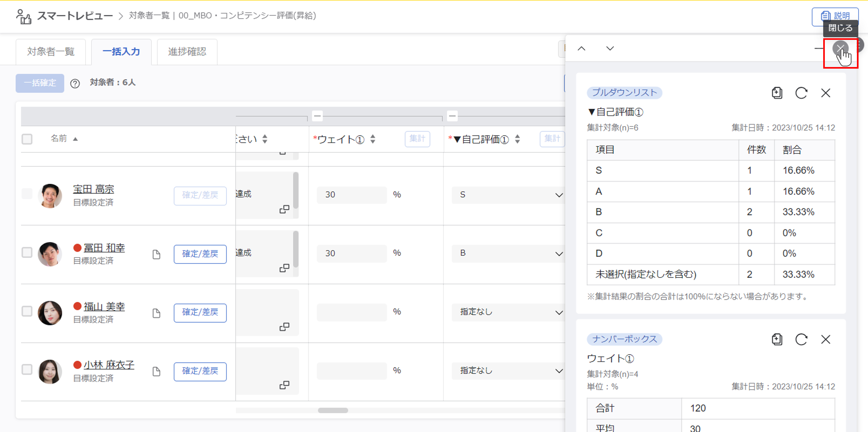This screenshot has width=868, height=432.
Task: Expand text popup in 冨田 和幸 row
Action: coord(284,268)
